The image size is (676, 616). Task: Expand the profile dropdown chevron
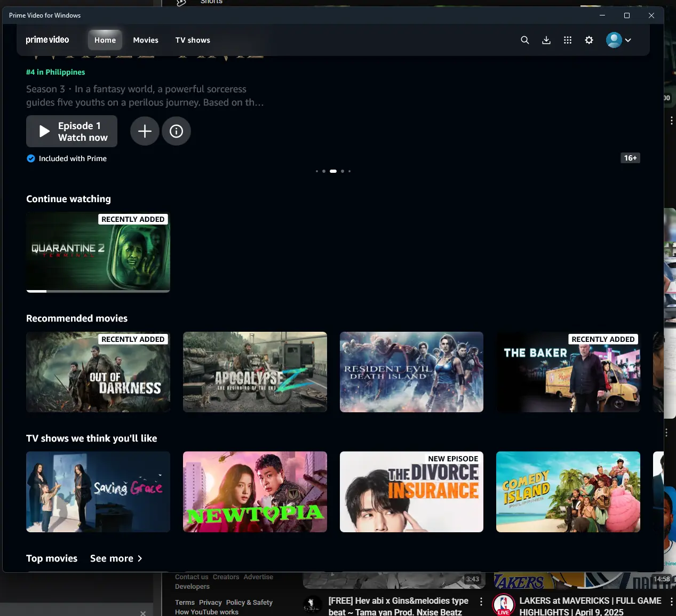point(628,40)
